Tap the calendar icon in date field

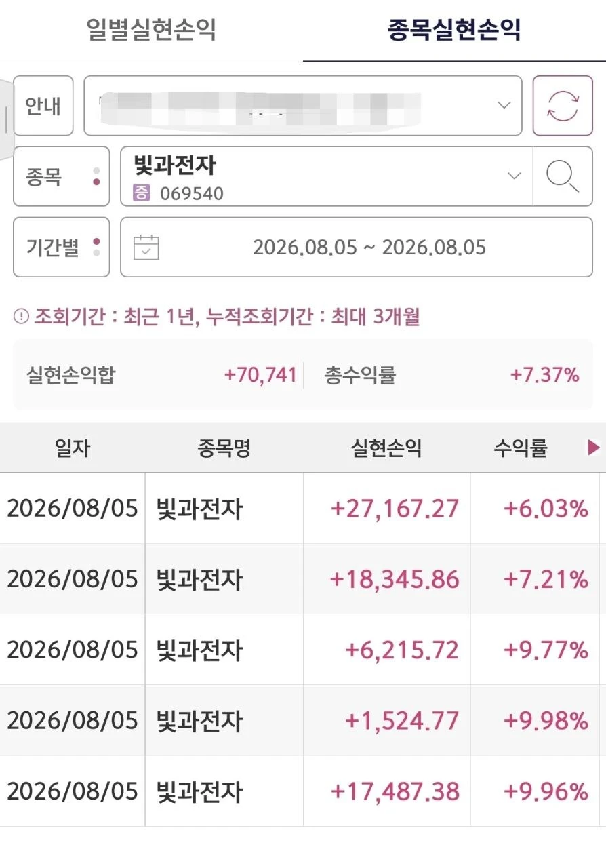(146, 247)
